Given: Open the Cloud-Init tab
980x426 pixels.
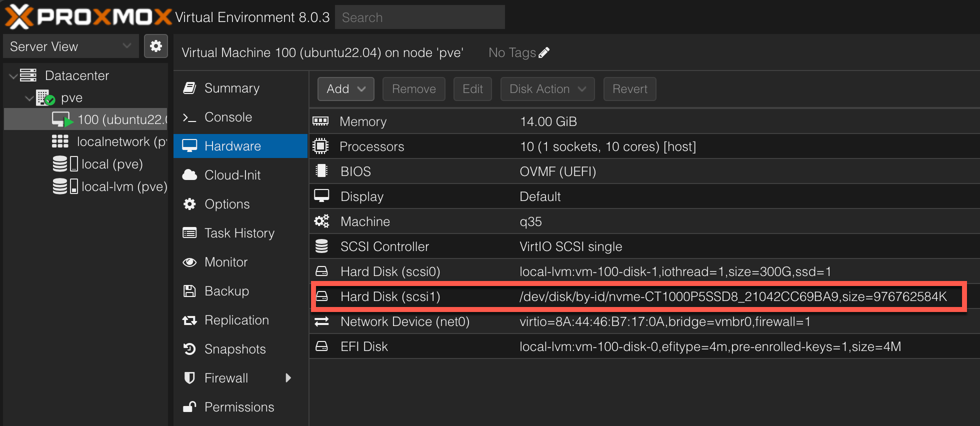Looking at the screenshot, I should [240, 175].
